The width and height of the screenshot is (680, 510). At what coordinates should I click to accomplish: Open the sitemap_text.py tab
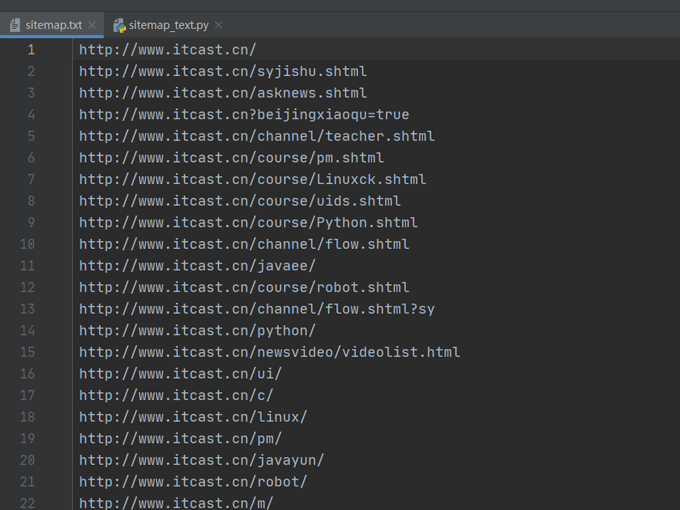[168, 25]
